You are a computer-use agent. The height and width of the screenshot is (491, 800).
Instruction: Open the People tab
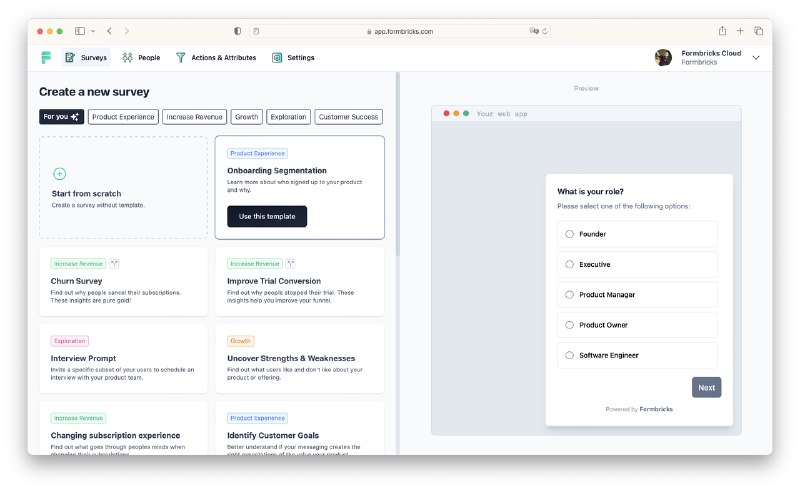(141, 58)
